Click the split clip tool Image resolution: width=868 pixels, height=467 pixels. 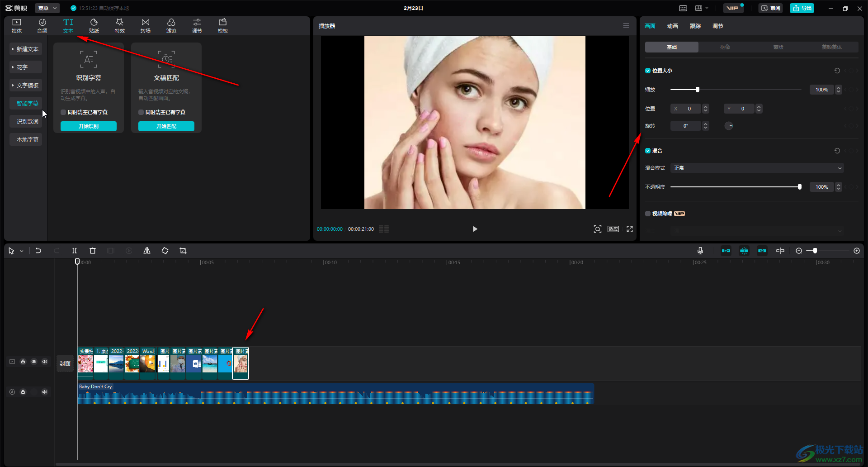pyautogui.click(x=75, y=251)
